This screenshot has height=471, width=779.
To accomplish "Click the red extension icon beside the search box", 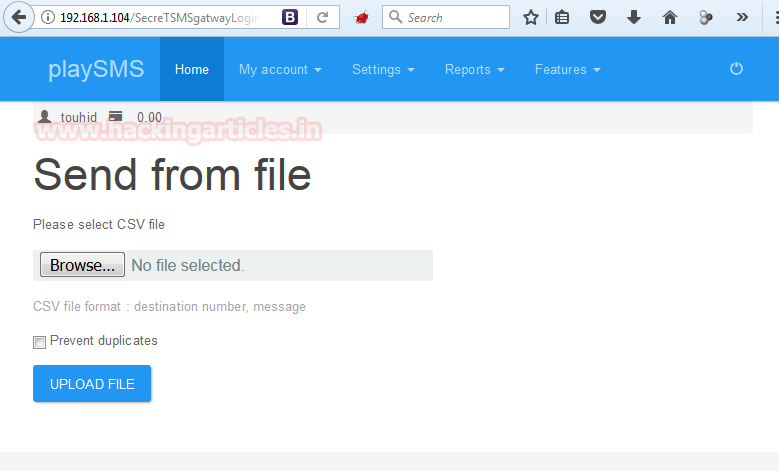I will tap(361, 18).
